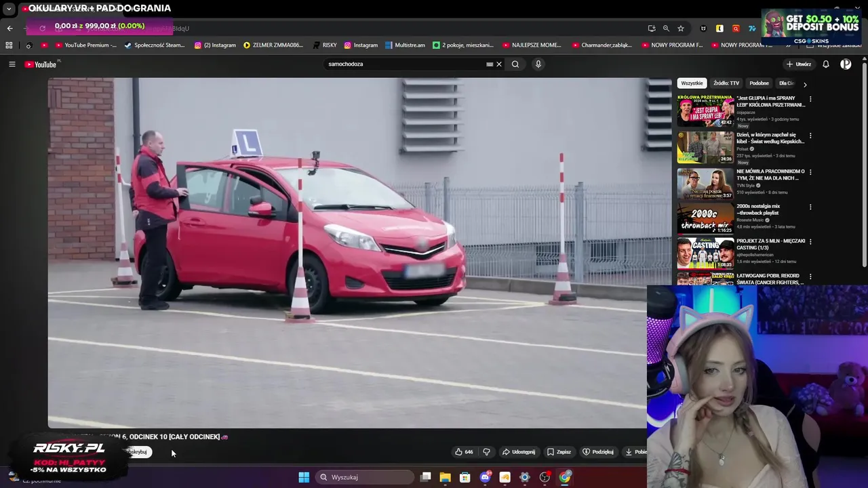The image size is (868, 488).
Task: Go to YouTube home via logo
Action: tap(41, 64)
